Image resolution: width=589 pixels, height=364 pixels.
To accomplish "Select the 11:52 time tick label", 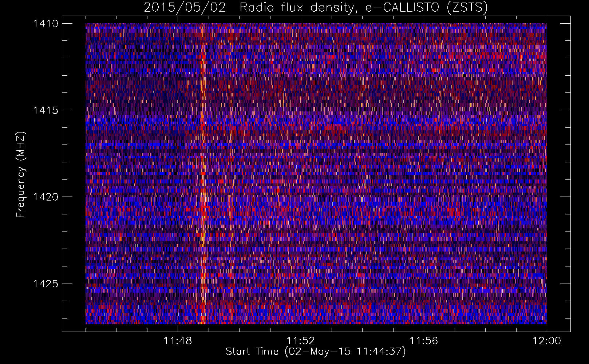I will [301, 341].
